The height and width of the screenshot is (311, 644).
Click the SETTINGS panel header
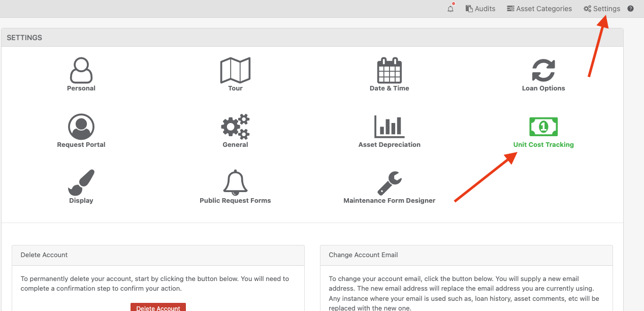(x=24, y=37)
